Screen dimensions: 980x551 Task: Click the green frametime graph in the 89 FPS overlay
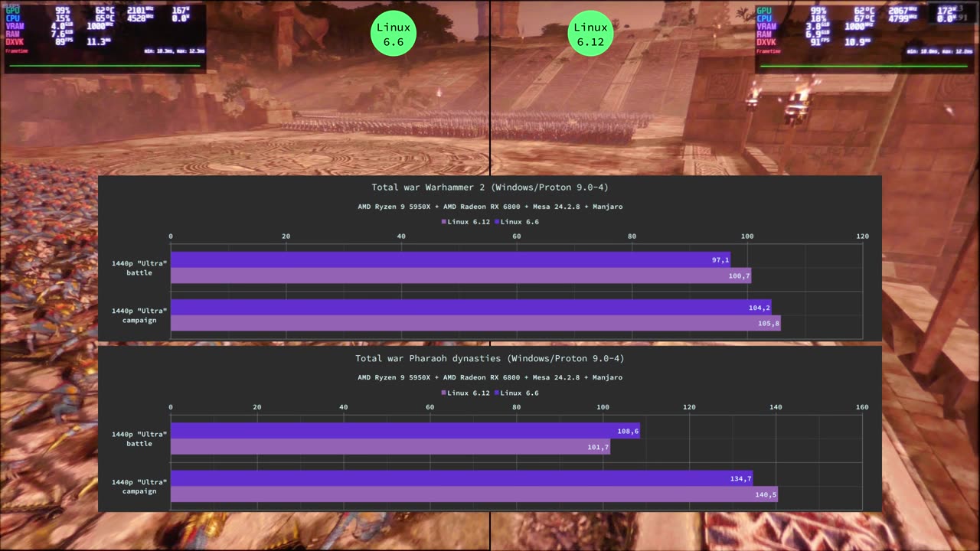105,66
